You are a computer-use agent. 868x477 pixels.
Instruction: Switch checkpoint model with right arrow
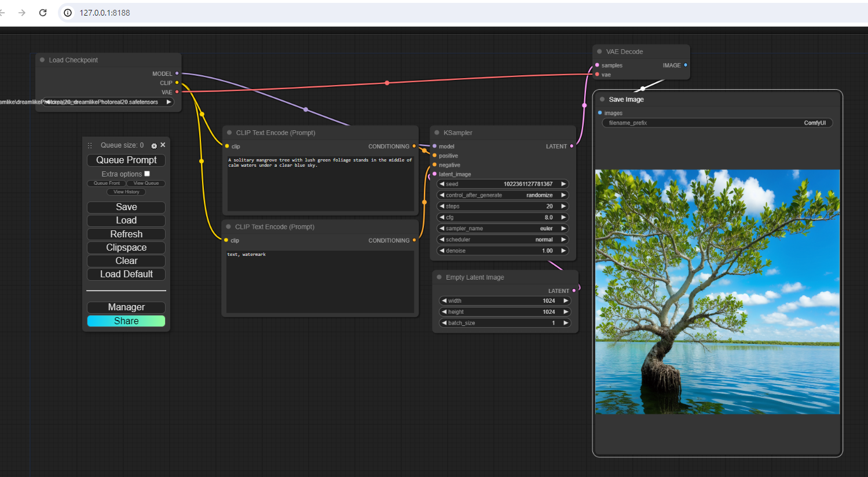point(169,102)
